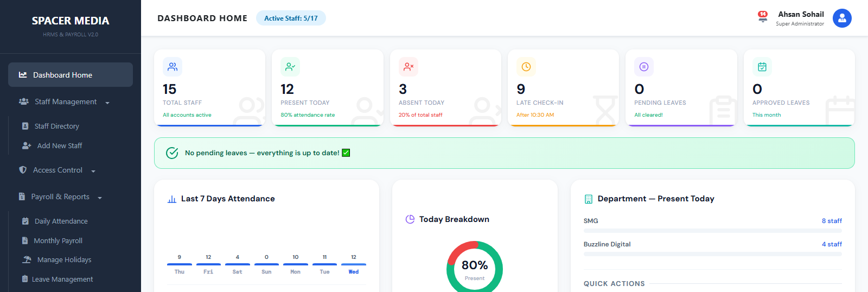Expand the Access Control caret
The image size is (868, 292).
click(93, 171)
